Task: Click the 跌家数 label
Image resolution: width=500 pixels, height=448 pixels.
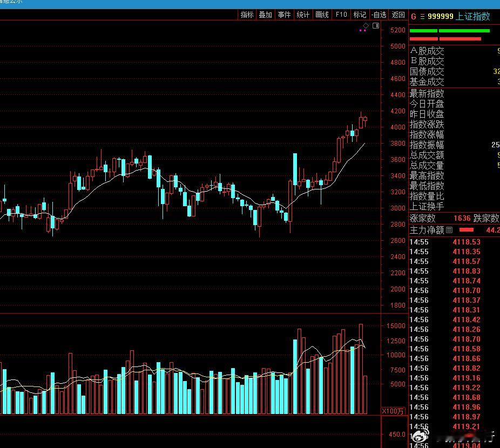Action: pyautogui.click(x=486, y=218)
